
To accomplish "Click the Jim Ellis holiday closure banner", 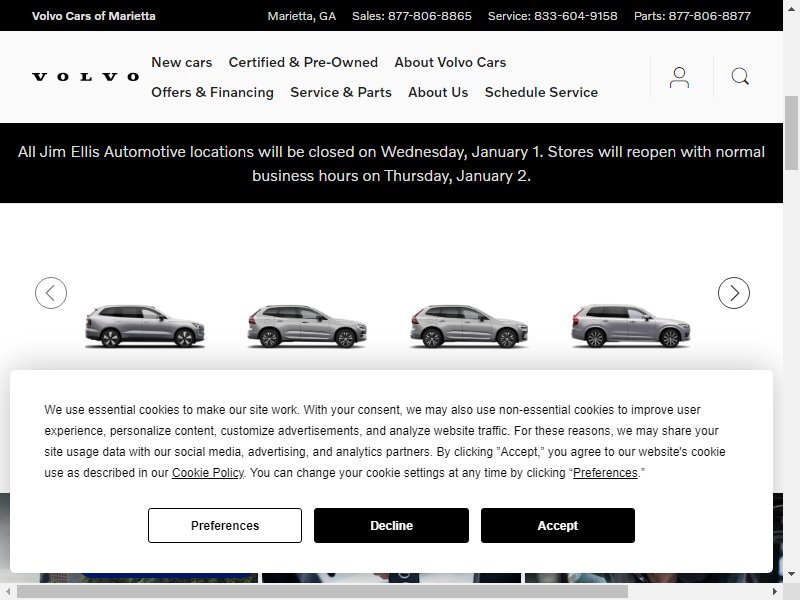I will point(391,163).
